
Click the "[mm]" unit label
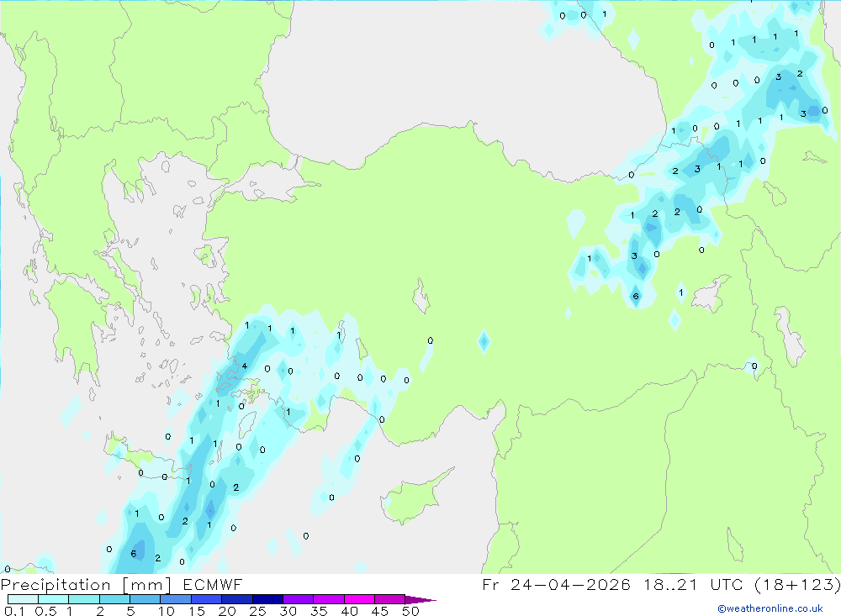coord(147,585)
